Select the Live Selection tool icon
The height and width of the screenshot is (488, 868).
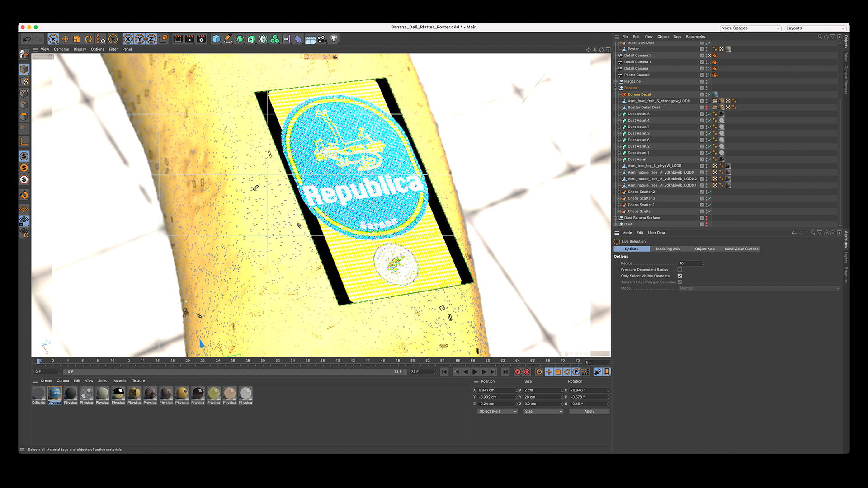53,39
